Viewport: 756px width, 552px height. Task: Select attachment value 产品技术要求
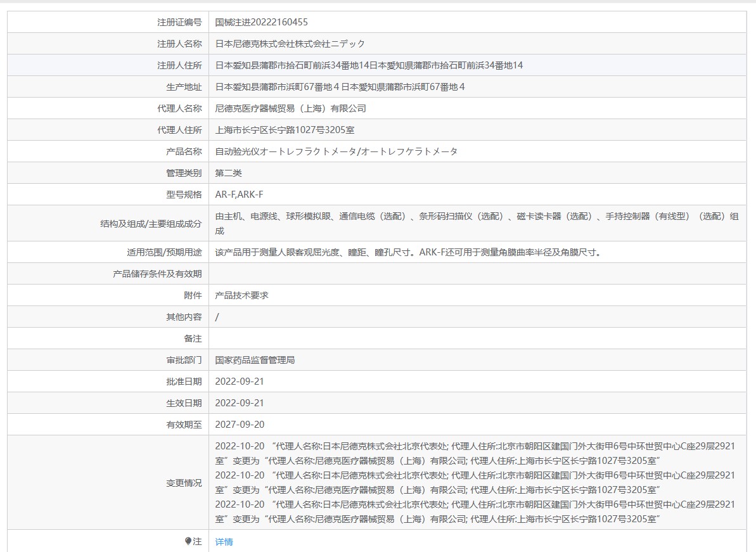point(241,295)
